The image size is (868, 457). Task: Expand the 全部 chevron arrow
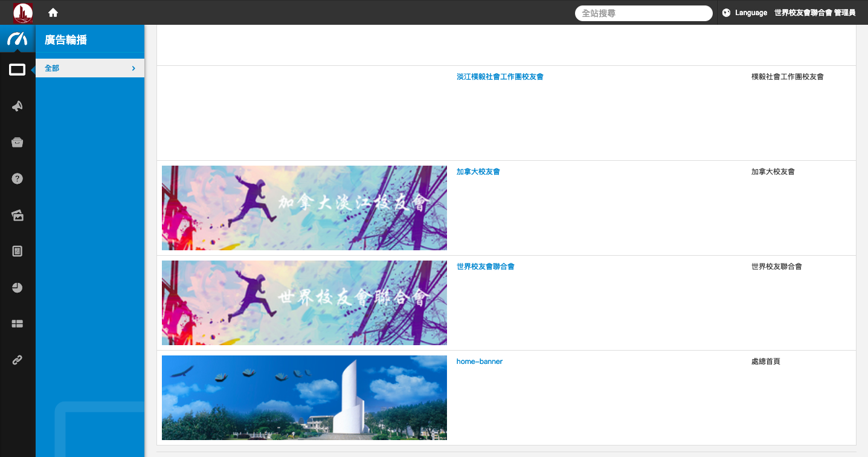(133, 68)
